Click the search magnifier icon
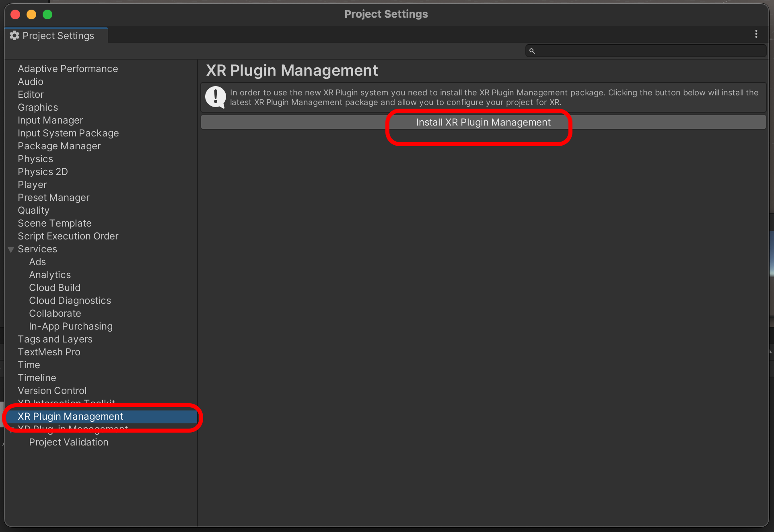The height and width of the screenshot is (532, 774). tap(532, 51)
